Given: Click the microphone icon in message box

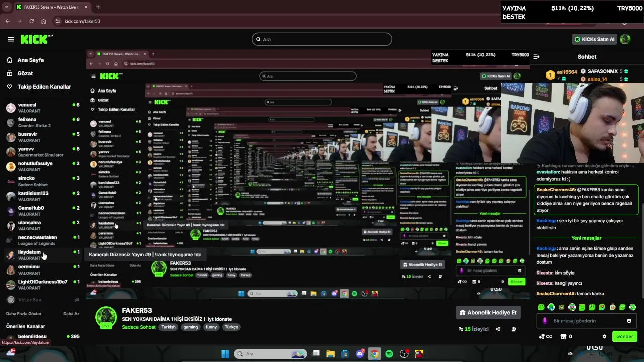Looking at the screenshot, I should click(545, 321).
